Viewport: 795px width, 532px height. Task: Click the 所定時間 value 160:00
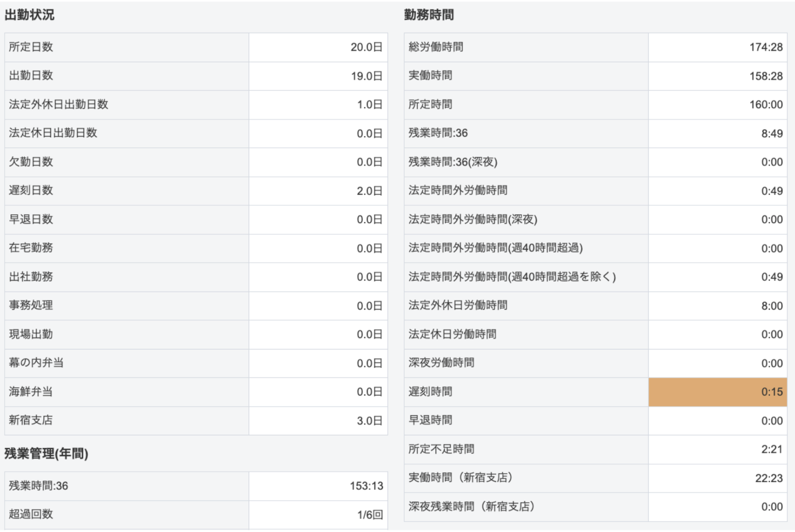click(x=766, y=105)
